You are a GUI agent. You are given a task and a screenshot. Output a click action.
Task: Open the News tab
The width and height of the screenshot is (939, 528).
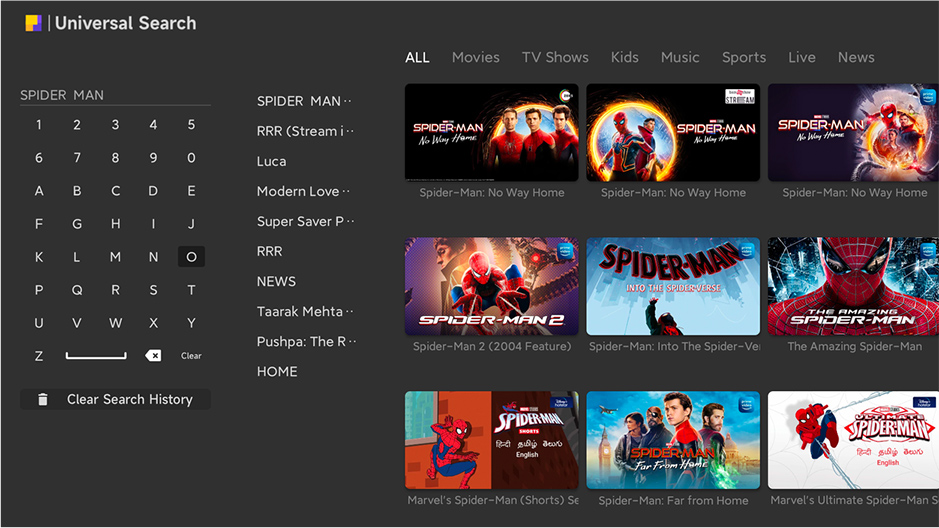(856, 57)
